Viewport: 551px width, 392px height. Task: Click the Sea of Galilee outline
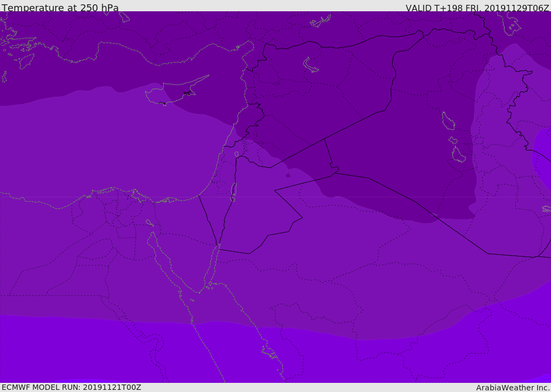pos(237,155)
